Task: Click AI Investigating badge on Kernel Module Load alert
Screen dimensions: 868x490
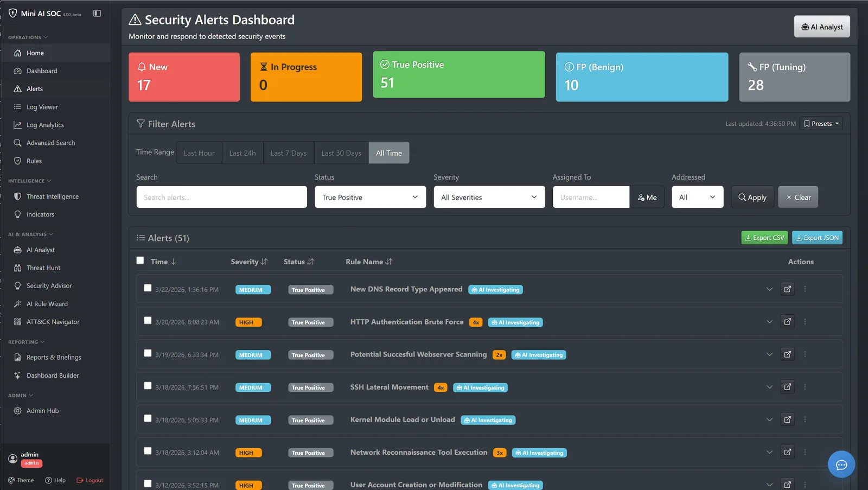Action: click(x=488, y=420)
